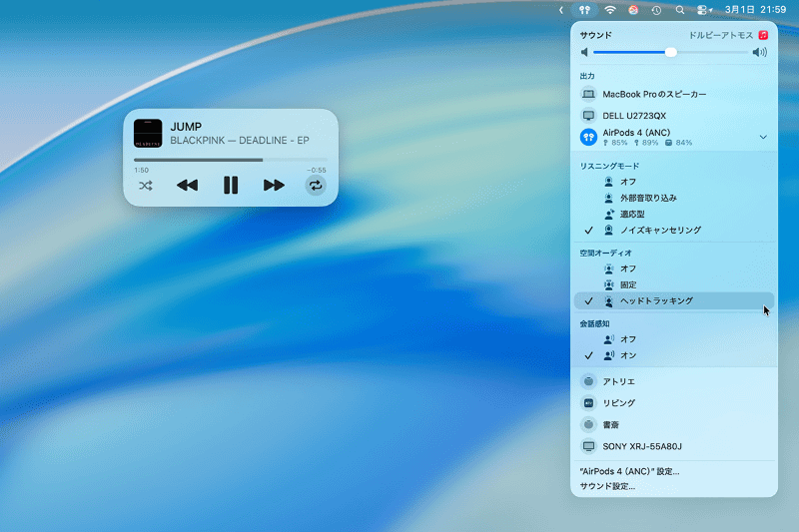
Task: Choose the 書斎 HomePod output
Action: (674, 424)
